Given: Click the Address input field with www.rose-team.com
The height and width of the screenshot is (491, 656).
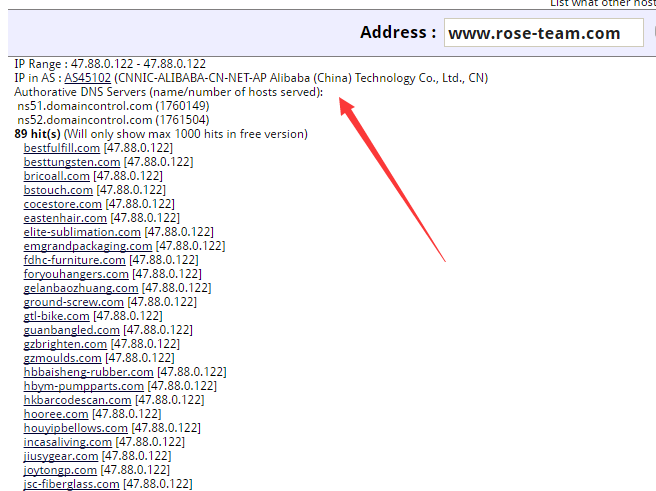Looking at the screenshot, I should click(x=543, y=33).
